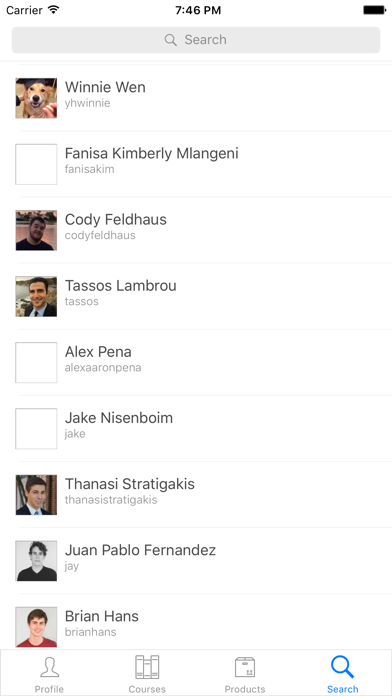The width and height of the screenshot is (392, 696).
Task: Switch to the Courses tab
Action: click(147, 673)
